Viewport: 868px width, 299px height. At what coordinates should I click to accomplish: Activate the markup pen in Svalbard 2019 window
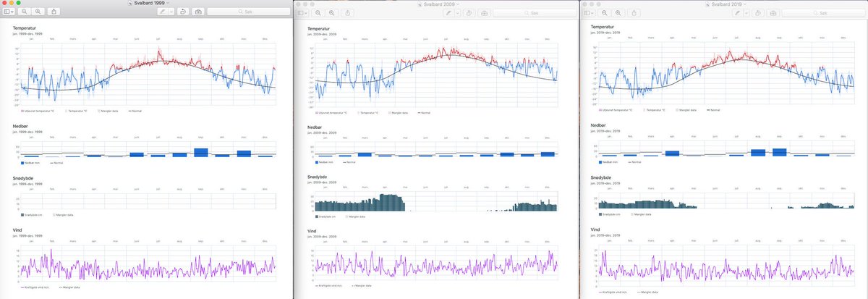[737, 13]
